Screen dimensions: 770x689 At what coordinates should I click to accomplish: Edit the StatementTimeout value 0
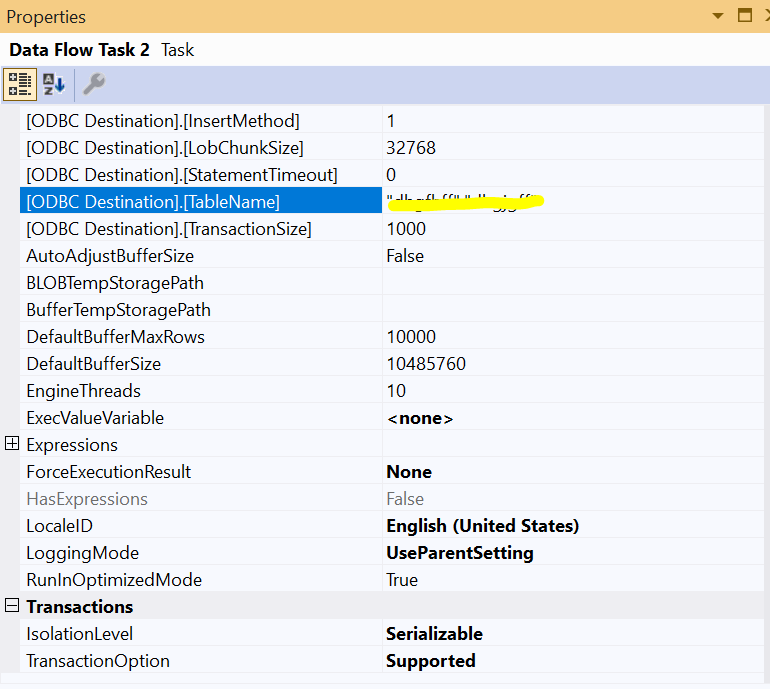point(573,175)
